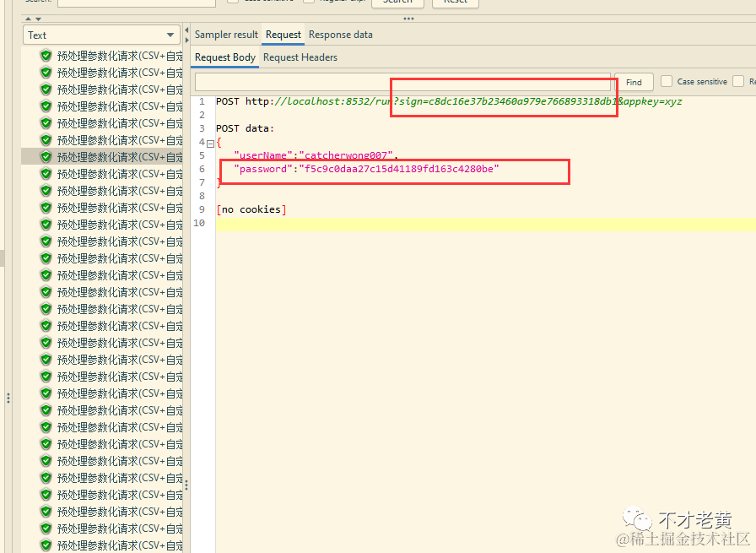Click the '[no cookies]' text
Viewport: 756px width, 553px height.
[x=251, y=209]
